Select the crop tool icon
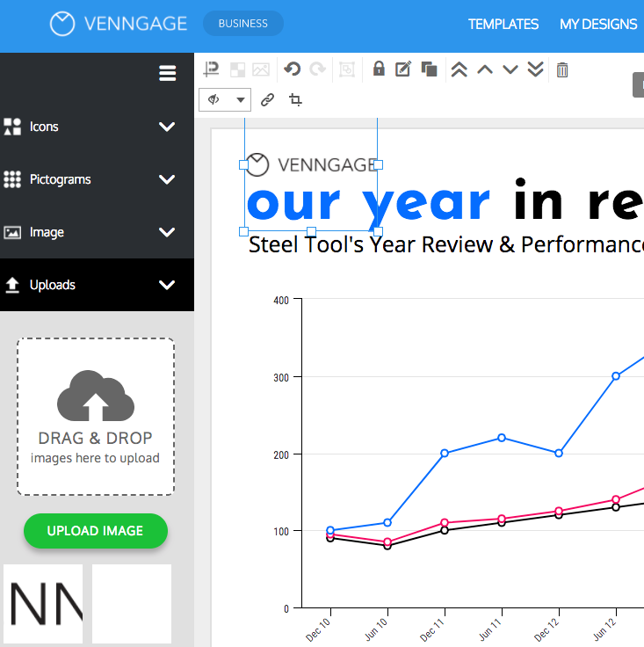Image resolution: width=644 pixels, height=647 pixels. (x=295, y=100)
